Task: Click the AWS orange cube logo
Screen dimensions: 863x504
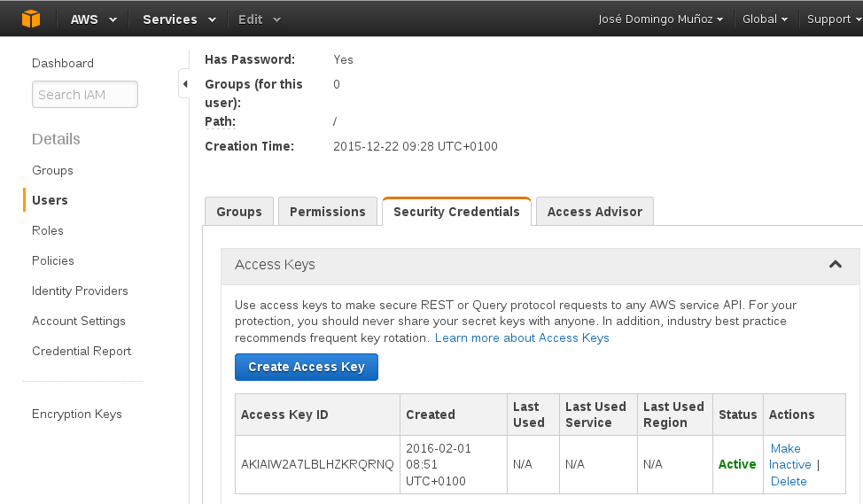Action: click(x=31, y=19)
